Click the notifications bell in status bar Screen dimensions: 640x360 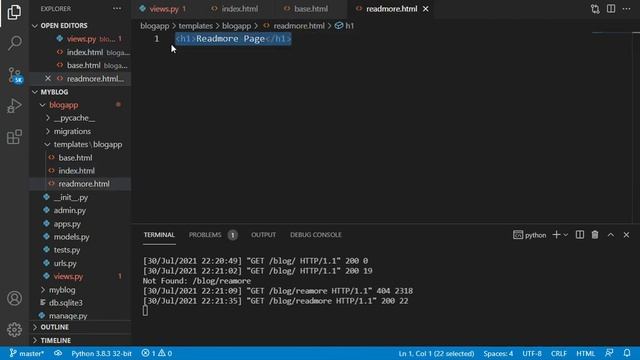click(627, 353)
